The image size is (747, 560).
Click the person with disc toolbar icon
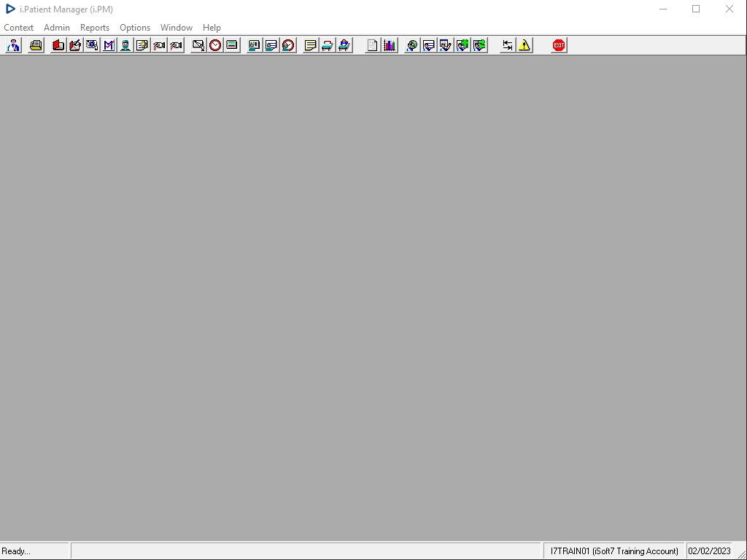pyautogui.click(x=411, y=45)
